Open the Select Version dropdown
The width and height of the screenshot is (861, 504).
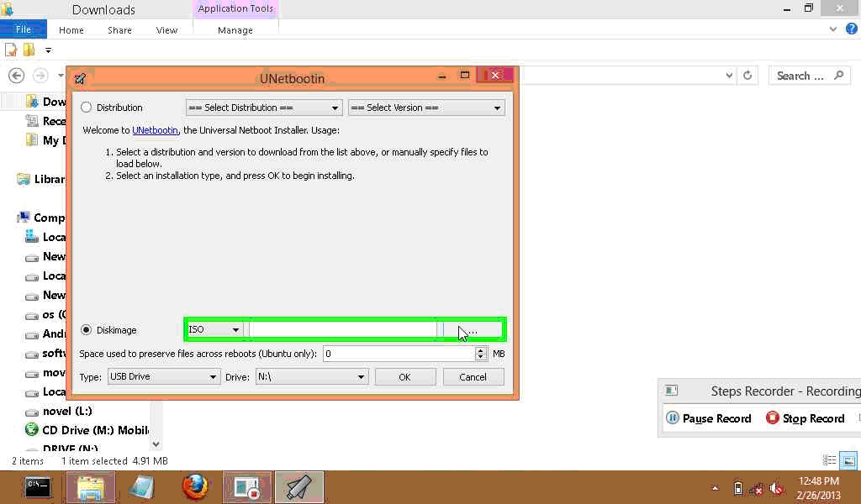point(426,108)
